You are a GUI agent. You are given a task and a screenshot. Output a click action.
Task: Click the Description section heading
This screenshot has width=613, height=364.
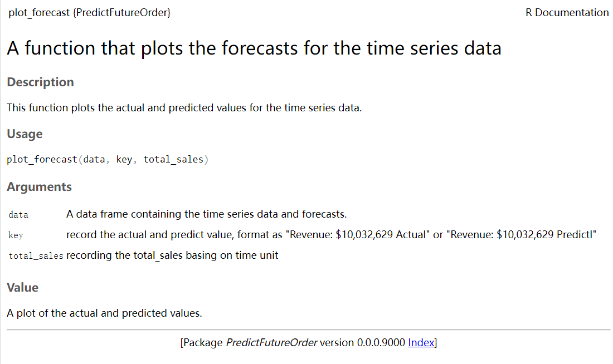pos(40,82)
